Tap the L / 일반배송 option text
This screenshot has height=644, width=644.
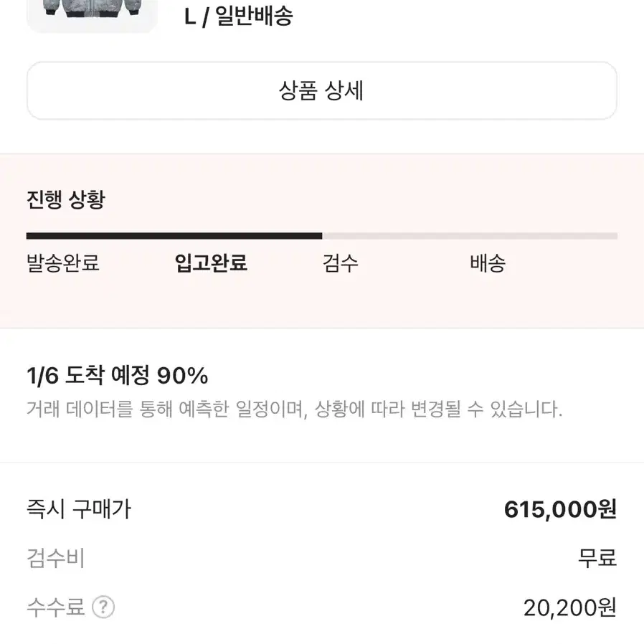(x=238, y=16)
